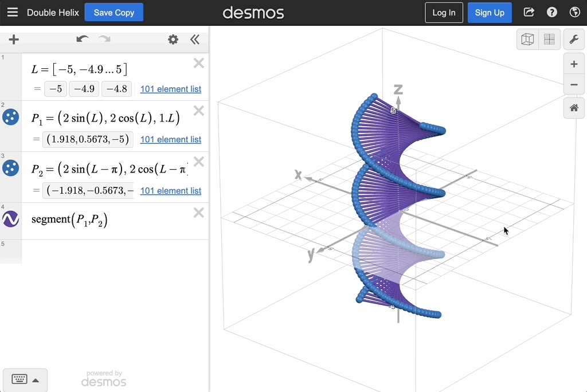Collapse the expression list panel
This screenshot has height=392, width=587.
[x=195, y=40]
